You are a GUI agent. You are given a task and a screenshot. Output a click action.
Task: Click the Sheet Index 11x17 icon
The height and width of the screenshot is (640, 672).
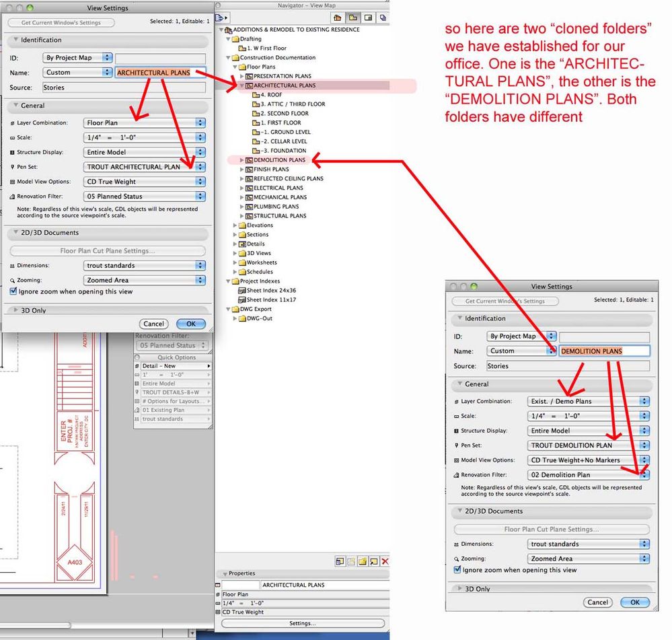241,300
